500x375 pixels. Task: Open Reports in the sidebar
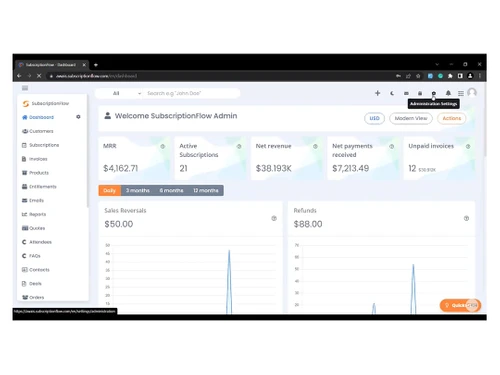coord(34,214)
